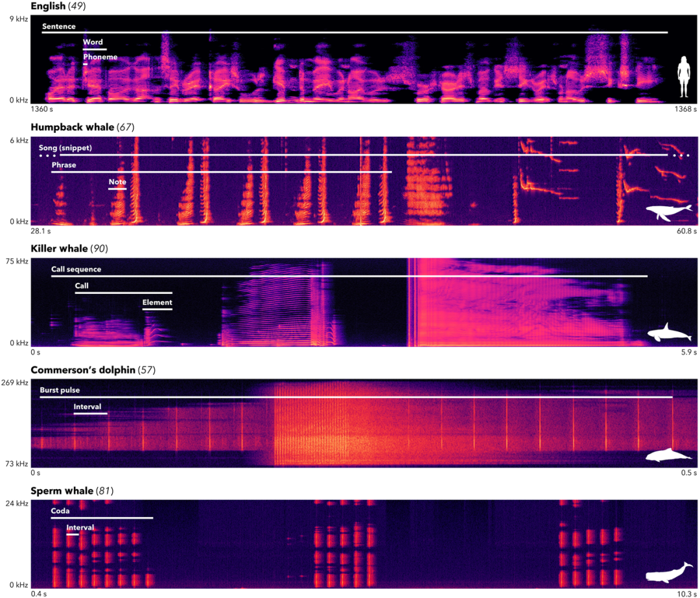The height and width of the screenshot is (598, 700).
Task: Open the Humpback whale panel title
Action: point(73,127)
